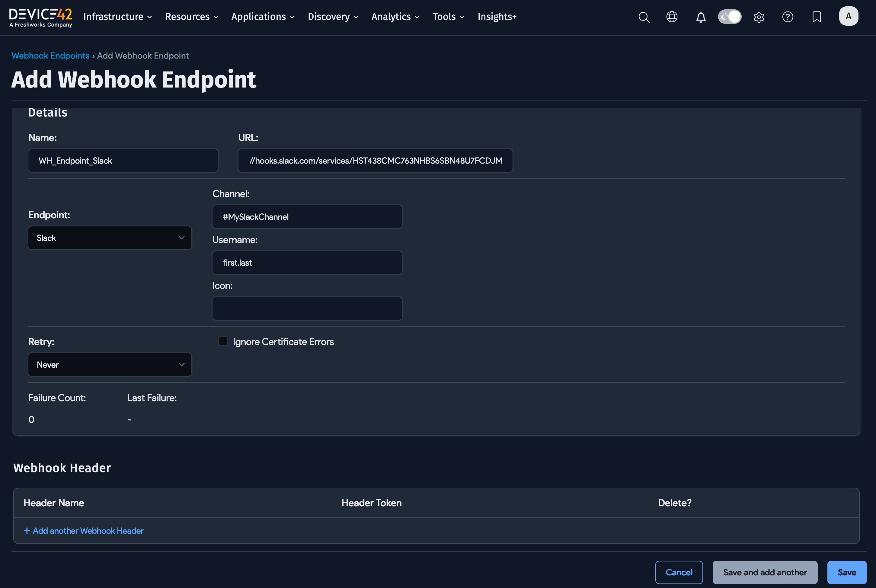Click the URL input field
Image resolution: width=876 pixels, height=588 pixels.
pyautogui.click(x=375, y=161)
